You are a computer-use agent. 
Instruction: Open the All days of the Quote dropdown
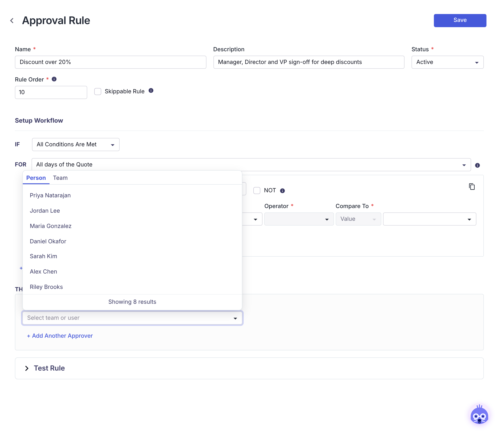pyautogui.click(x=251, y=165)
